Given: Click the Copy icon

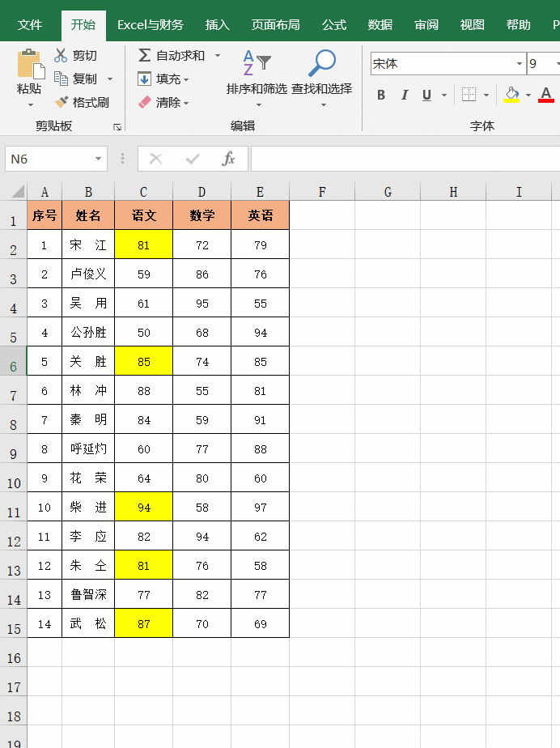Looking at the screenshot, I should [x=61, y=79].
